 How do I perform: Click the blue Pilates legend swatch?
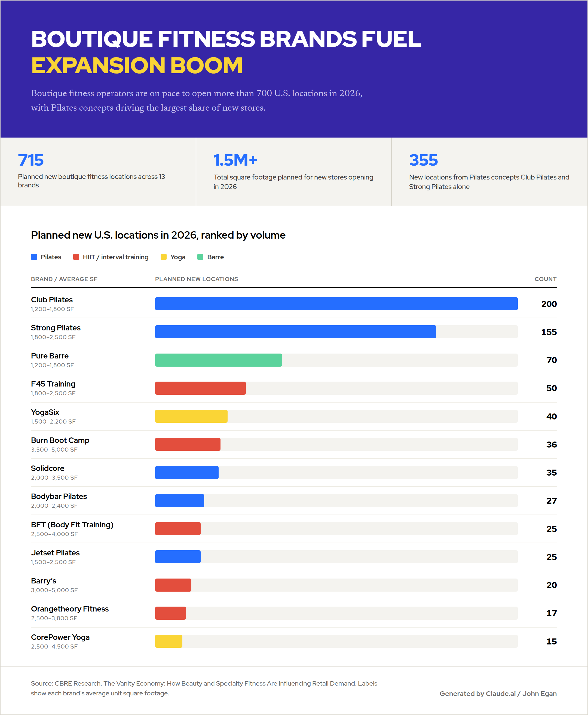34,257
